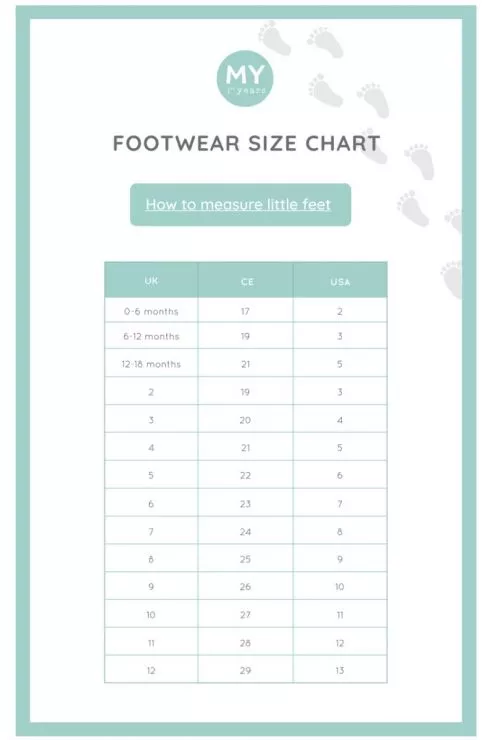This screenshot has width=493, height=740.
Task: Click the MY round logo icon
Action: click(x=245, y=78)
